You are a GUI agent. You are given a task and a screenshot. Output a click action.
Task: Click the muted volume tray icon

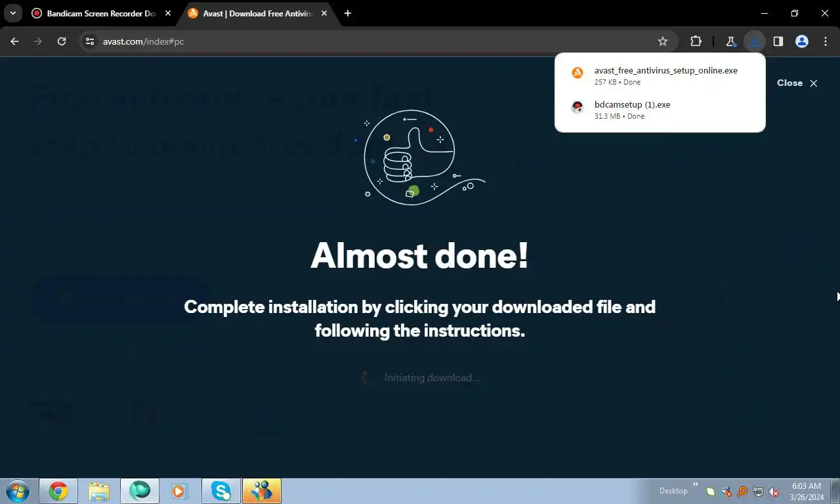pos(774,491)
